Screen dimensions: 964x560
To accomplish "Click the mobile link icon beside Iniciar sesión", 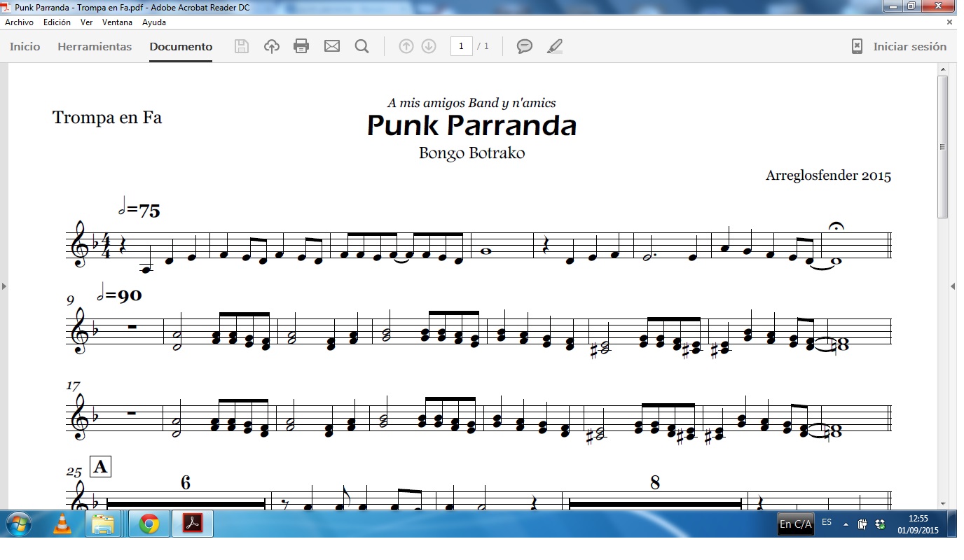I will coord(857,47).
